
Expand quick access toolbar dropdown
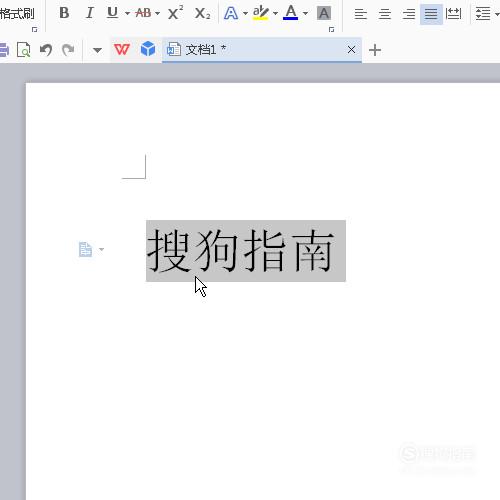97,50
